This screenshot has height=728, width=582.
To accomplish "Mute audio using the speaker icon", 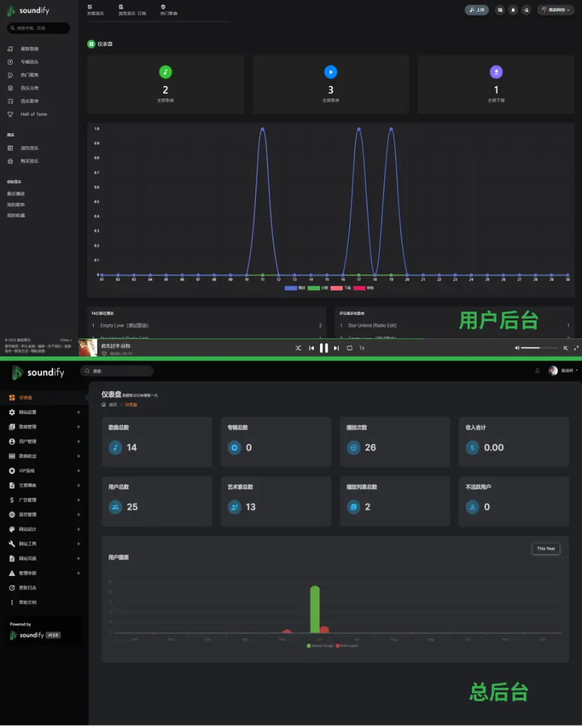I will coord(517,348).
